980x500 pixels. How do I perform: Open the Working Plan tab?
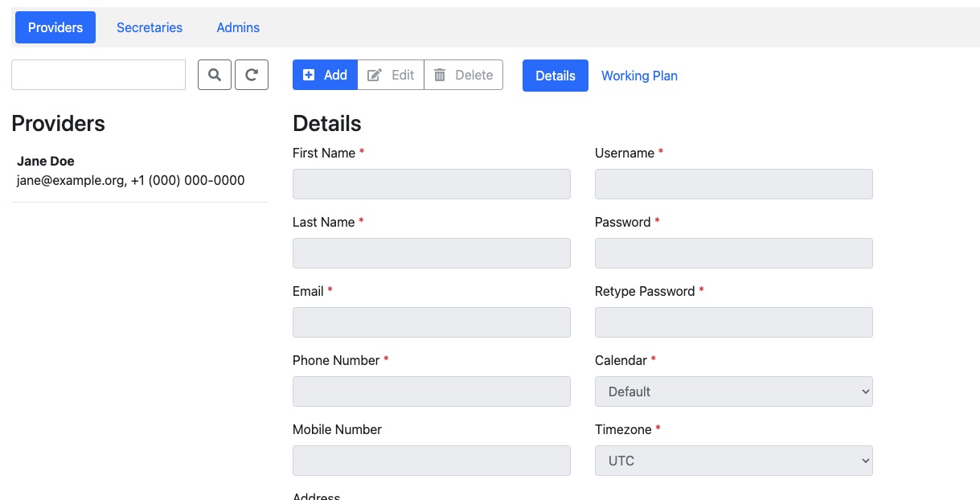coord(639,76)
